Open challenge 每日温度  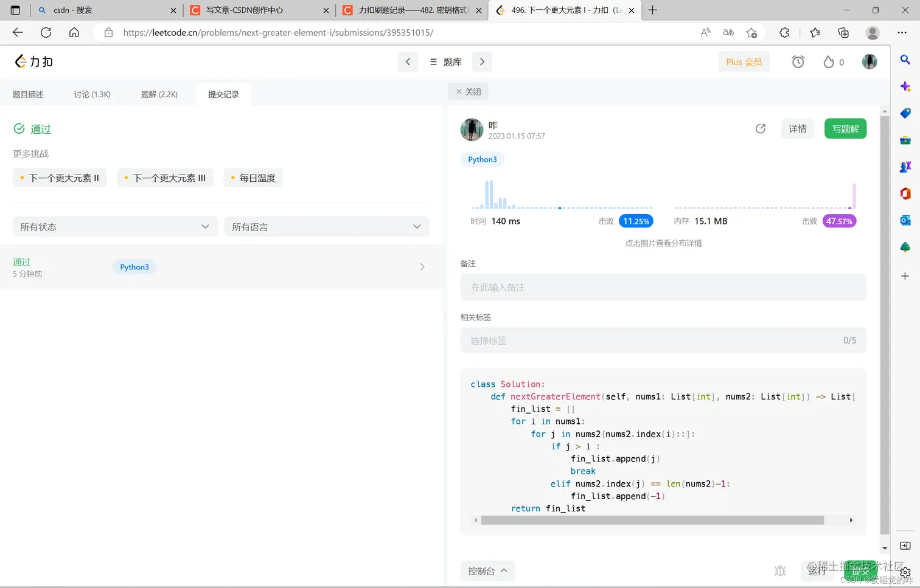point(253,178)
